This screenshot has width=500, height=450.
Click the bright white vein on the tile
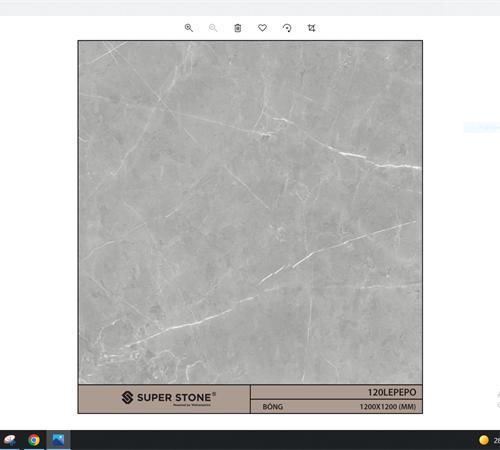[379, 161]
